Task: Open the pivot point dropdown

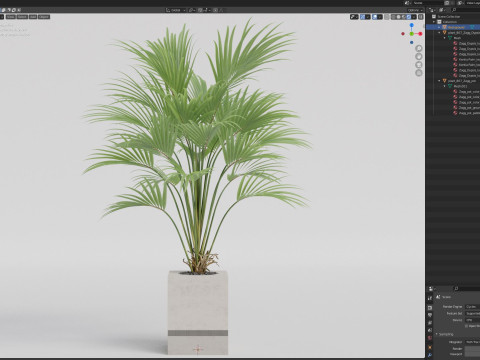Action: [192, 10]
